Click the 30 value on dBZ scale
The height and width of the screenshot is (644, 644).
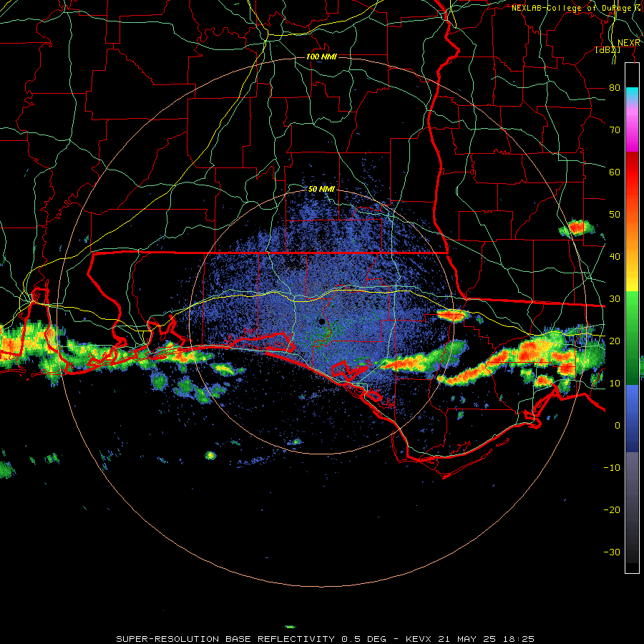[x=615, y=299]
